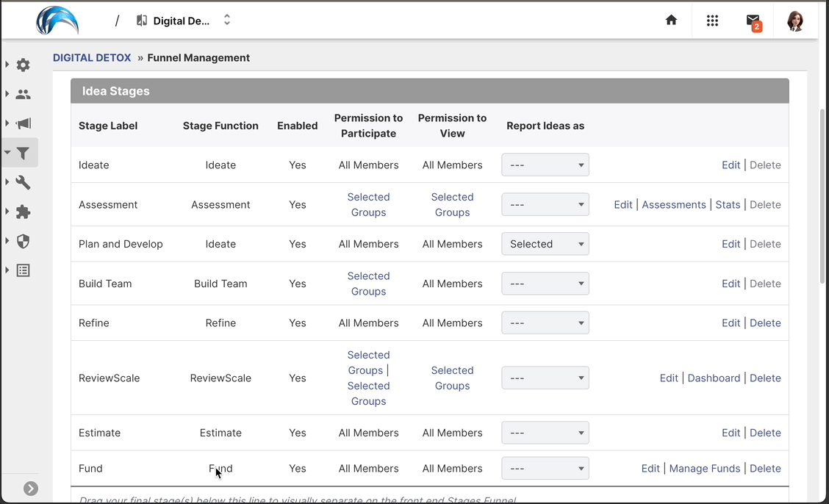Click Assessments link in Assessment row
This screenshot has height=504, width=829.
(673, 205)
